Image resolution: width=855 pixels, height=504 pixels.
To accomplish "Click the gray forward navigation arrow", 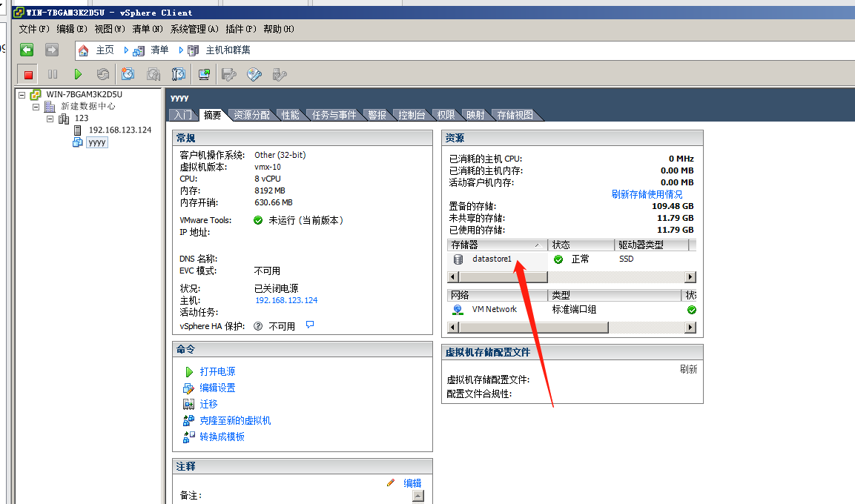I will point(52,50).
